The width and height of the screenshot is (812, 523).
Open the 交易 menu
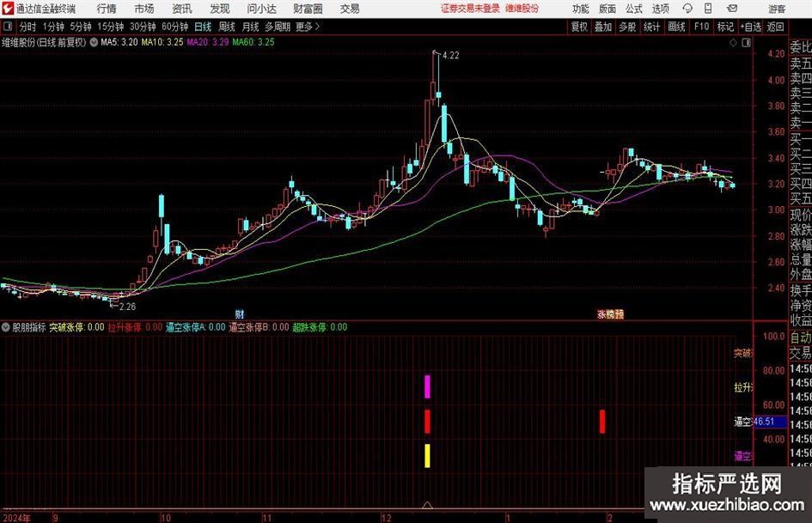pyautogui.click(x=350, y=9)
